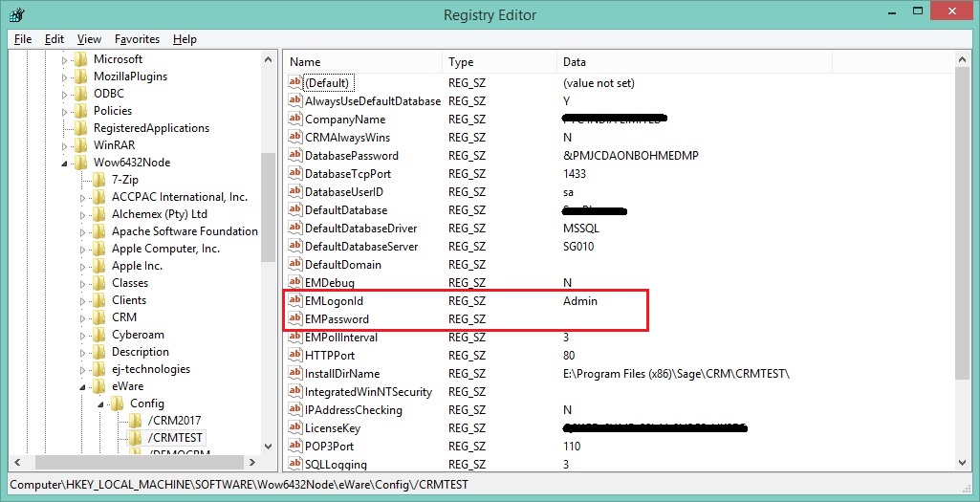The image size is (980, 502).
Task: Click the folder icon for WinRAR key
Action: click(x=81, y=145)
